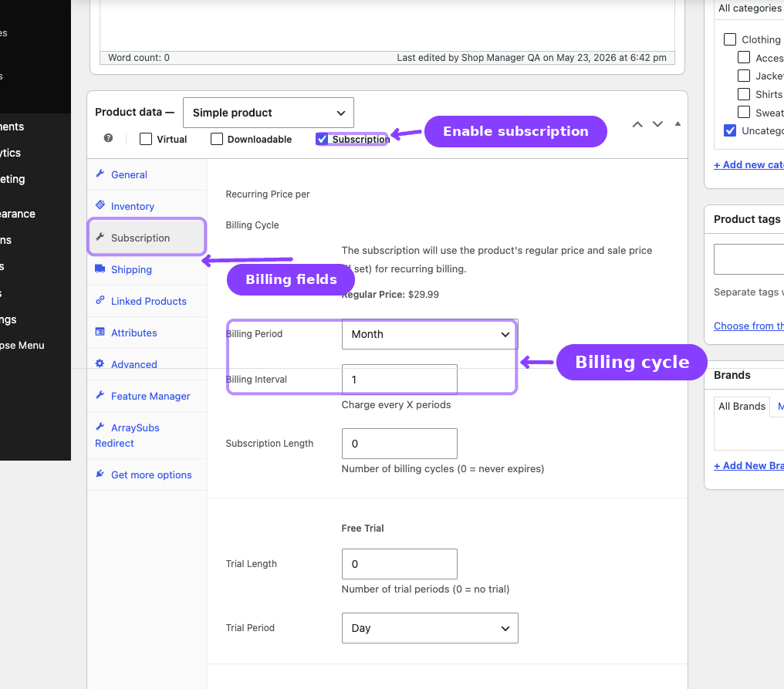Click Choose from the most used tags link
Image resolution: width=784 pixels, height=689 pixels.
pyautogui.click(x=749, y=326)
